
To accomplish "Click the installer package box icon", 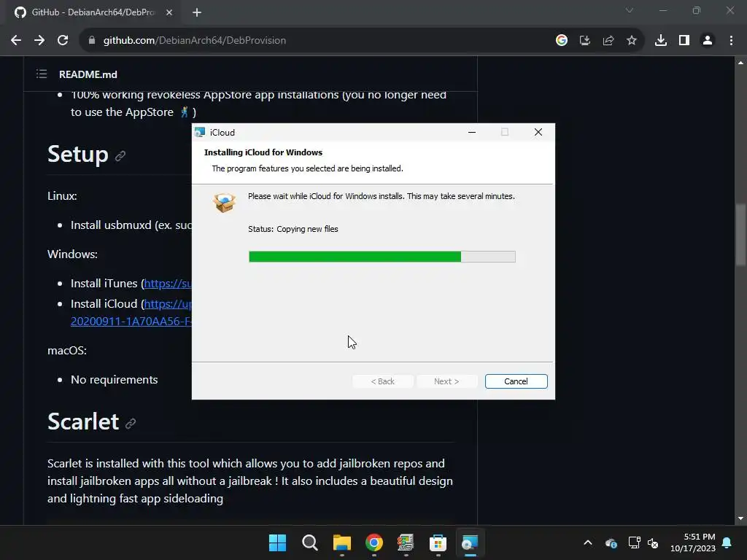I will point(224,203).
